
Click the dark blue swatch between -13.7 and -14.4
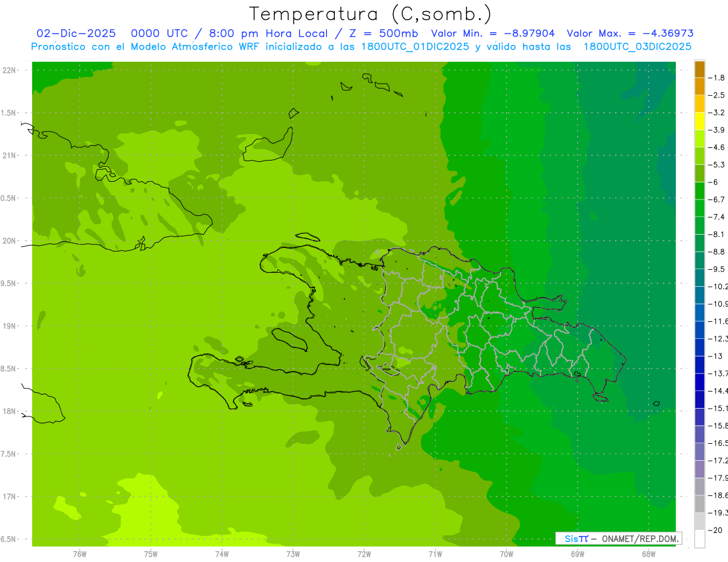tap(699, 382)
